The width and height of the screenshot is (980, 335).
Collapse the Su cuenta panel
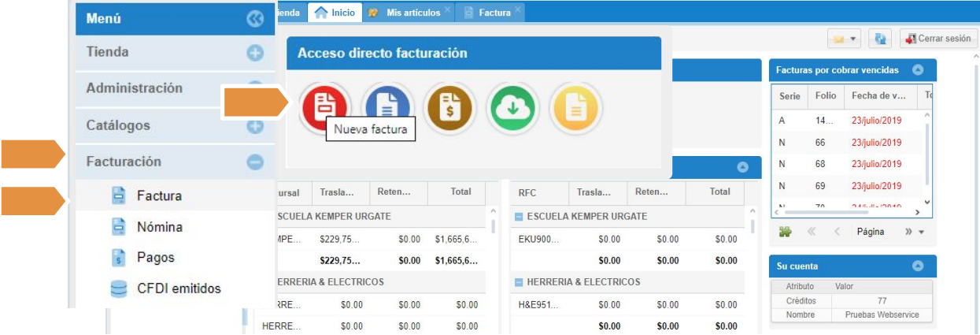click(917, 266)
